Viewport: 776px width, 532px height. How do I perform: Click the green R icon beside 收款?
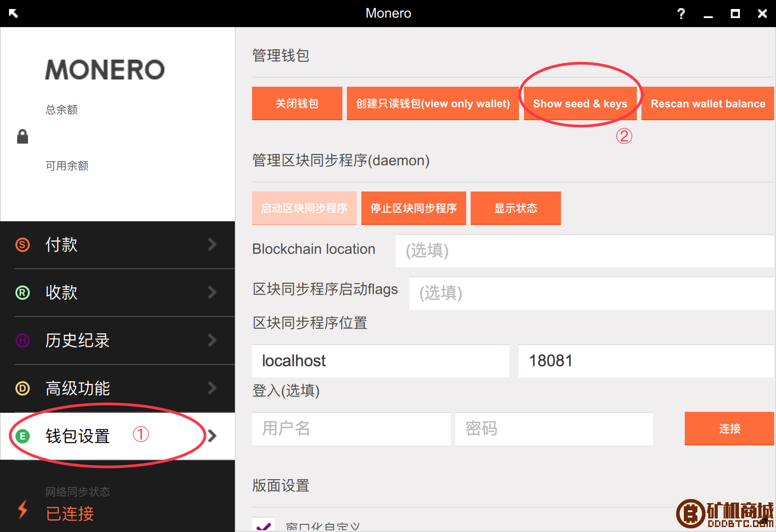coord(23,292)
